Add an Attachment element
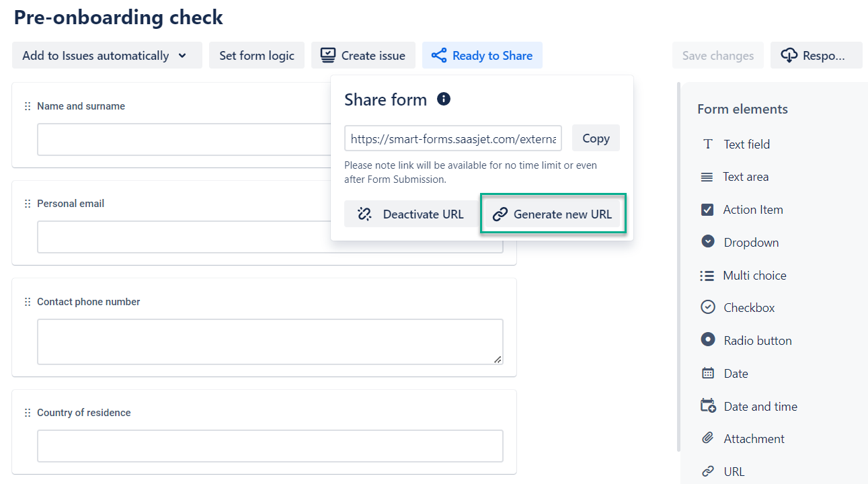Image resolution: width=868 pixels, height=484 pixels. [x=753, y=439]
